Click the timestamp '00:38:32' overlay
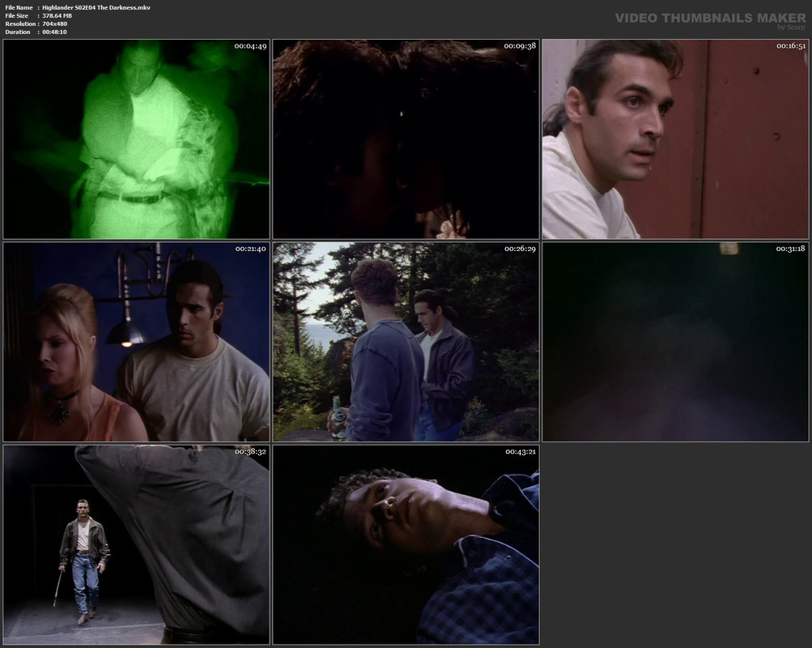This screenshot has width=812, height=648. click(251, 452)
